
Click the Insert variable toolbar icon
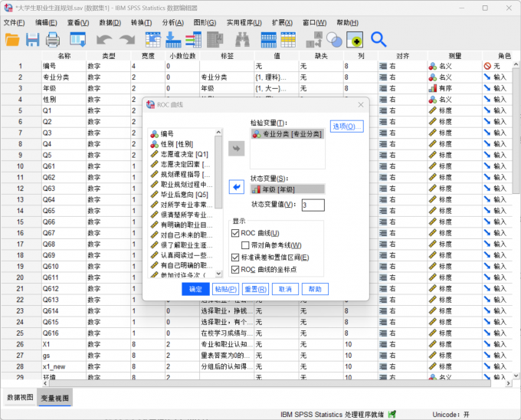288,40
